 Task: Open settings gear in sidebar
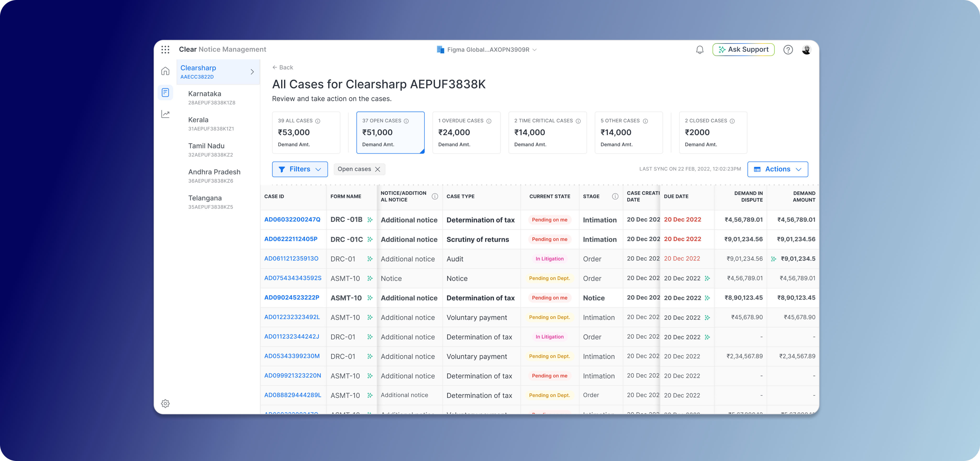165,404
